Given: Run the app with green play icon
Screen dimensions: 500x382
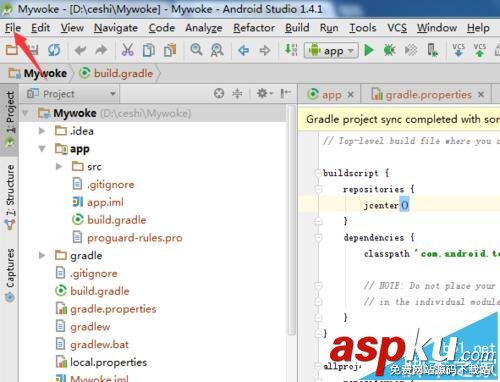Looking at the screenshot, I should [369, 50].
